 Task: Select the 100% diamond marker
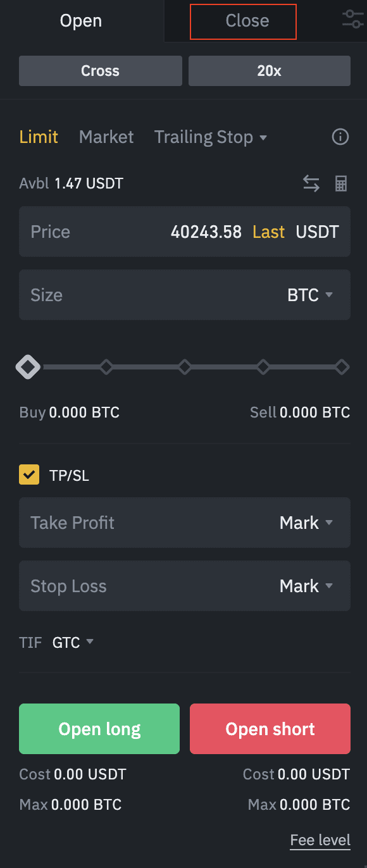click(342, 367)
